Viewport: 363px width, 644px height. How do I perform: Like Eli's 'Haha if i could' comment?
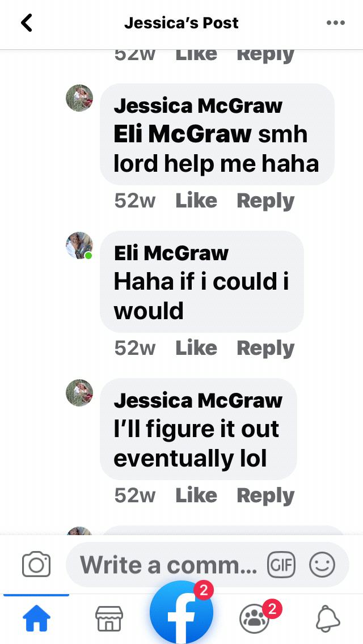(196, 348)
